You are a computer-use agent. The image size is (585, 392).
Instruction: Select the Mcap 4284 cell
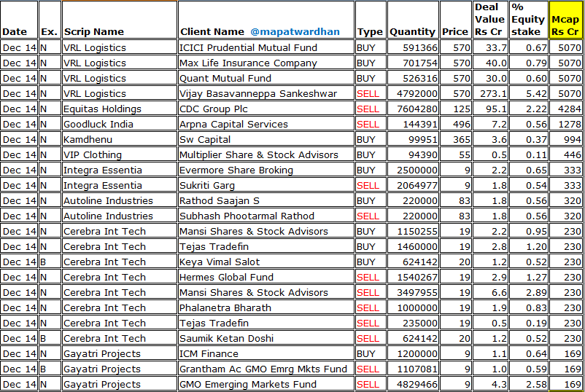tap(565, 109)
